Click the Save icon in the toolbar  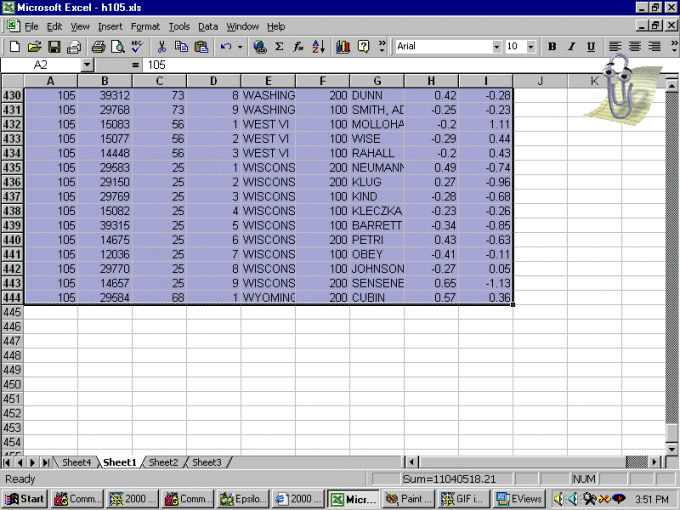tap(54, 46)
